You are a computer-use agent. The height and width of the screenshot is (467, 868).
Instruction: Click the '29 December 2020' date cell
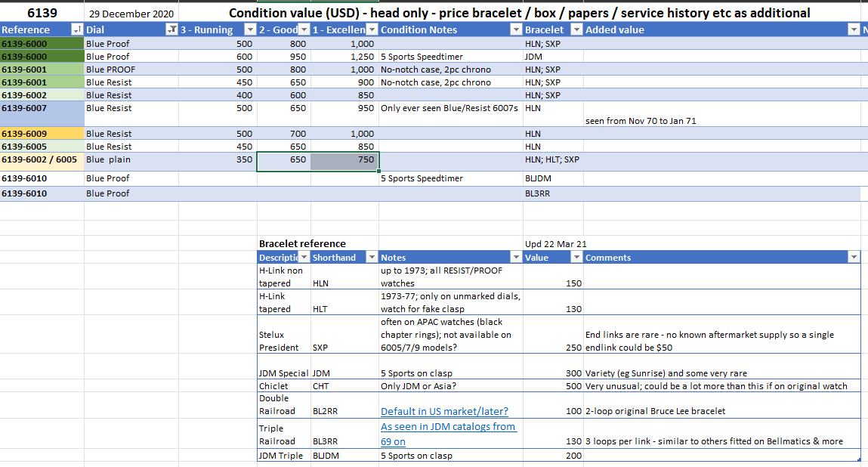[x=131, y=14]
